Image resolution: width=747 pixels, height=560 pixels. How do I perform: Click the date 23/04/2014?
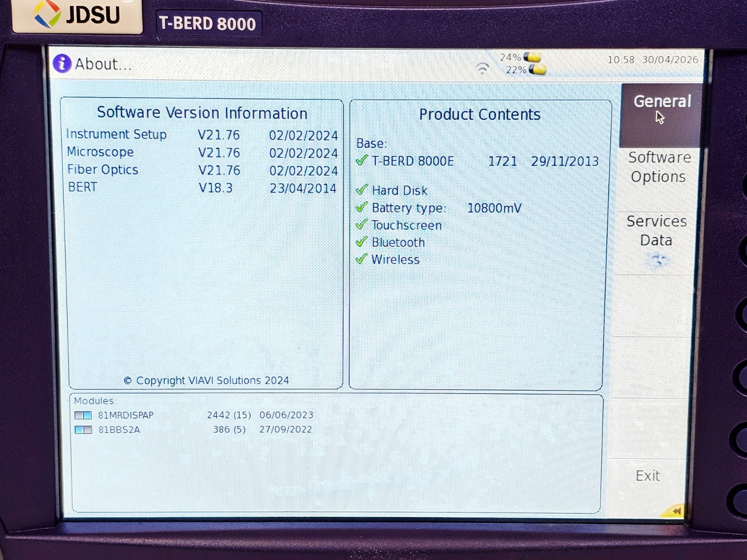(303, 189)
